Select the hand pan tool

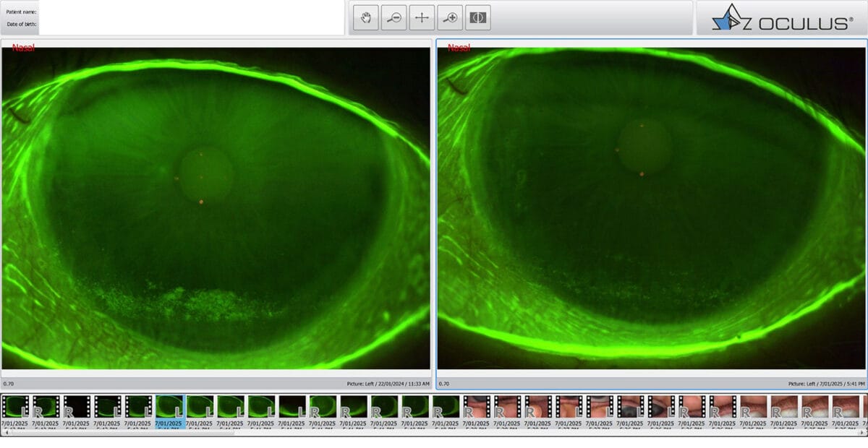click(365, 17)
